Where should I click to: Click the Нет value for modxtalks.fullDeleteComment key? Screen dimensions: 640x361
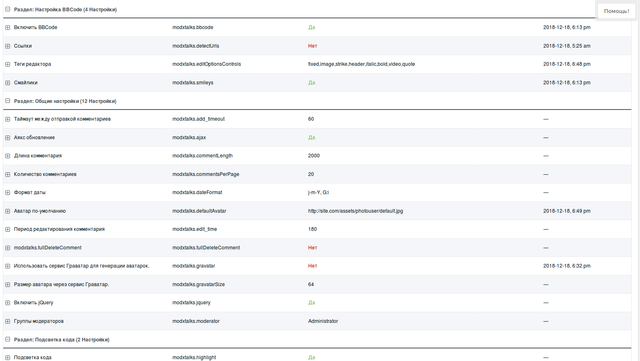(x=312, y=247)
